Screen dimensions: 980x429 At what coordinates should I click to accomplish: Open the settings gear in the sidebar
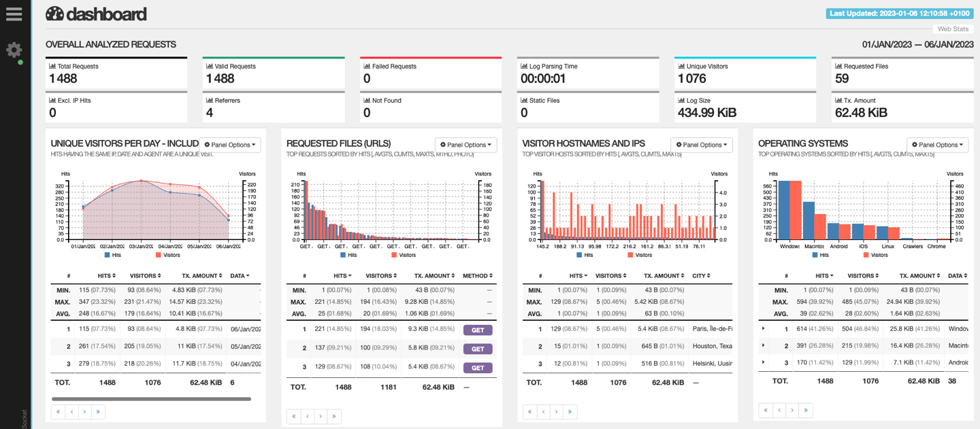[14, 50]
